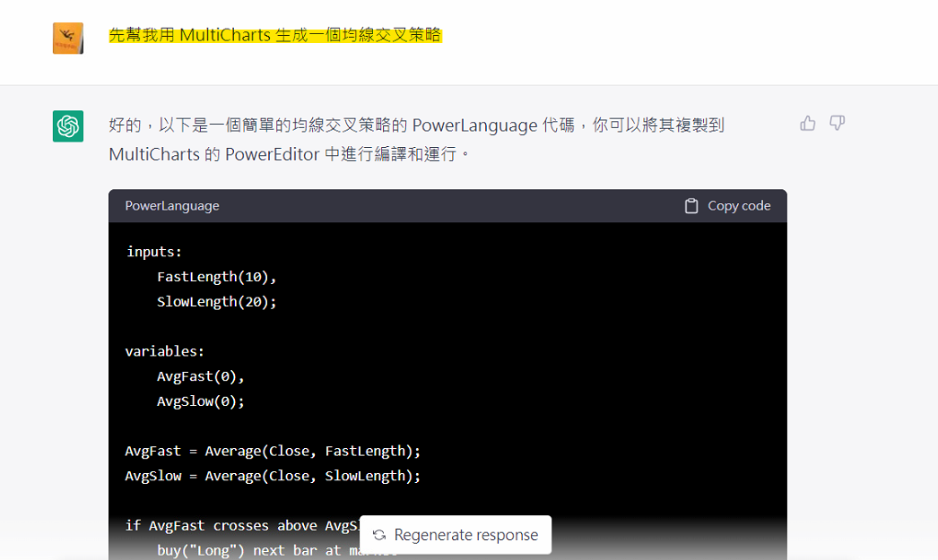This screenshot has width=938, height=560.
Task: Copy the PowerLanguage code block
Action: point(727,205)
